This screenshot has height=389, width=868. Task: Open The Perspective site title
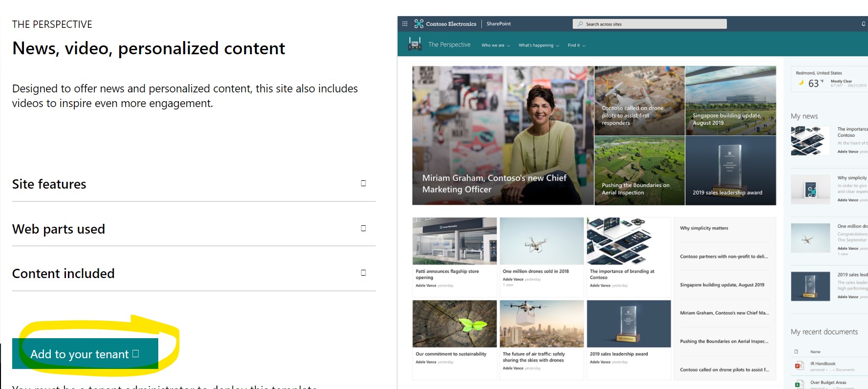coord(449,44)
